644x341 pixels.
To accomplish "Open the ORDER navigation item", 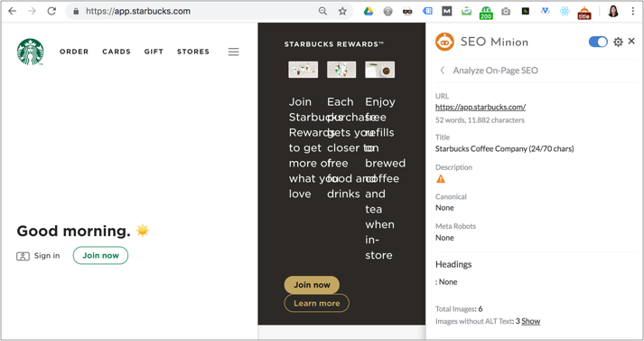I will 74,52.
